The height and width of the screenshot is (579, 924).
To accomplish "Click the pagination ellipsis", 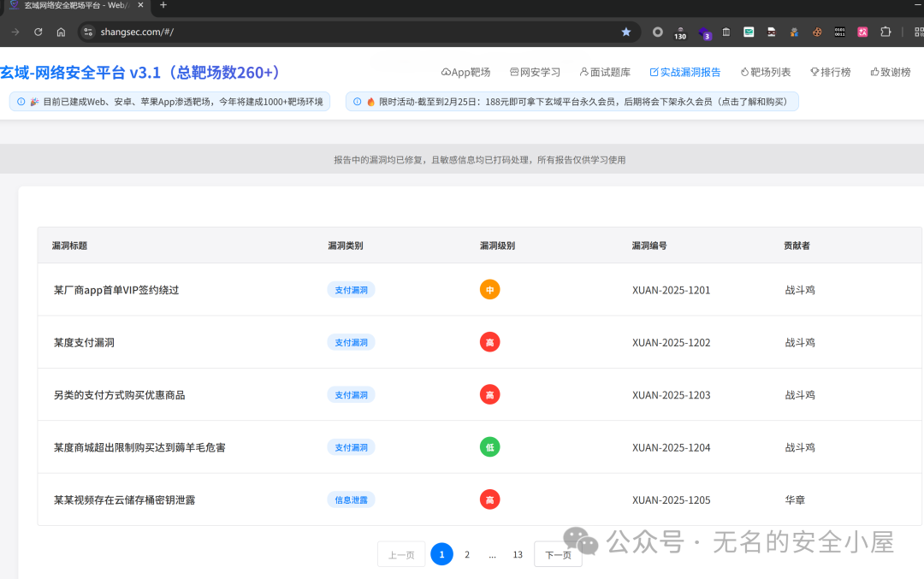I will click(x=493, y=554).
